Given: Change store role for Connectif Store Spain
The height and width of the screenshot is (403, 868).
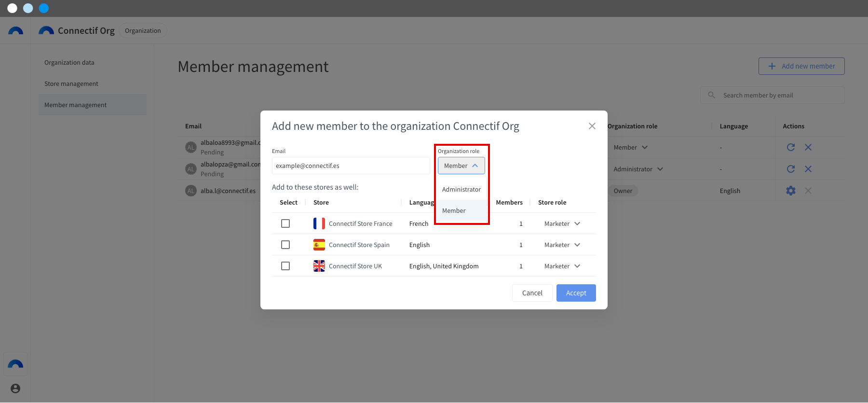Looking at the screenshot, I should pyautogui.click(x=562, y=245).
